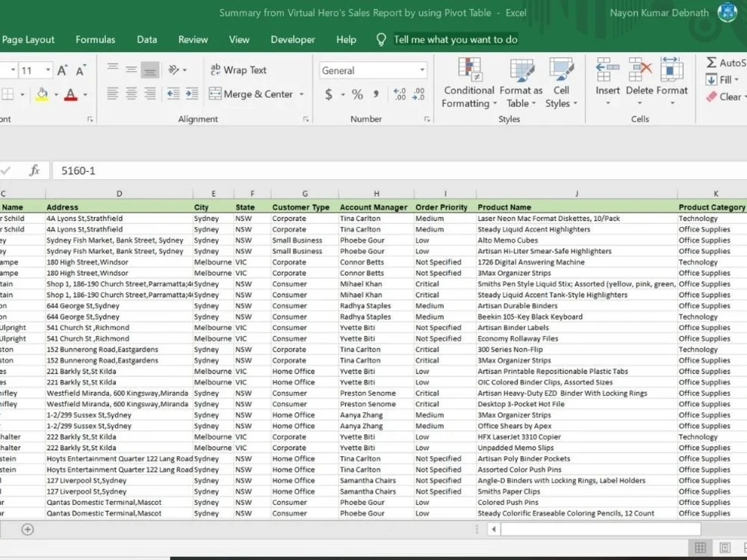Select column D header
Screen dimensions: 747x560
click(119, 193)
